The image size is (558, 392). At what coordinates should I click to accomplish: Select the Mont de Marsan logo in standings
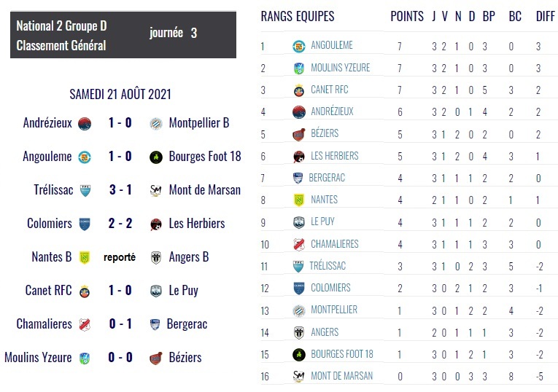[298, 376]
